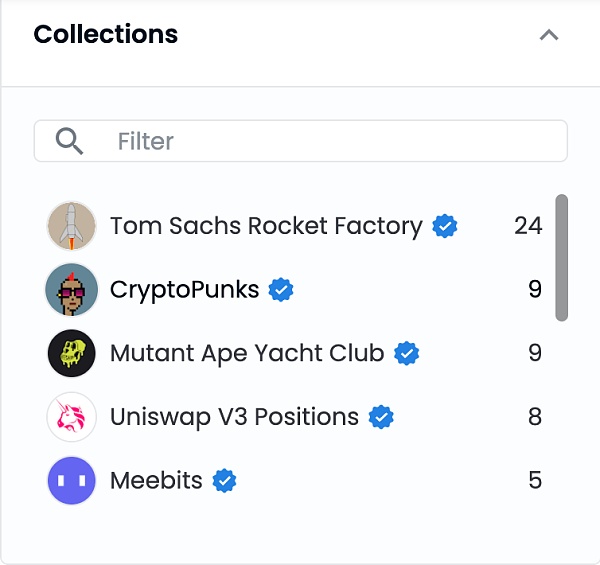Screen dimensions: 600x565
Task: Click the collections list vertical scrollbar
Action: pos(562,258)
